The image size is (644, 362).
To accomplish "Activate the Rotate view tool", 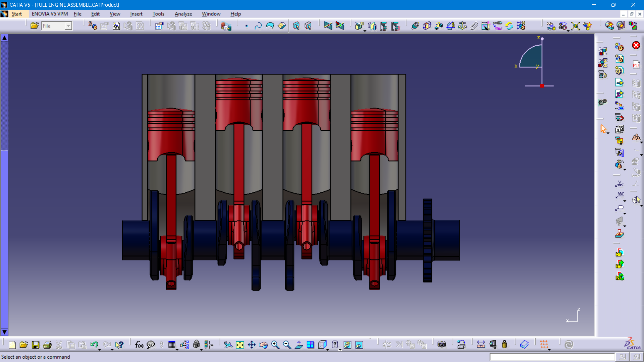I will click(263, 345).
